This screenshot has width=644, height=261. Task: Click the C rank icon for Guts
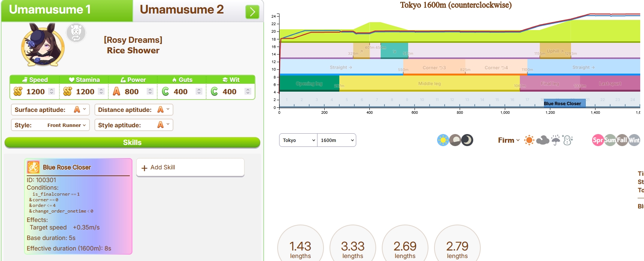165,91
